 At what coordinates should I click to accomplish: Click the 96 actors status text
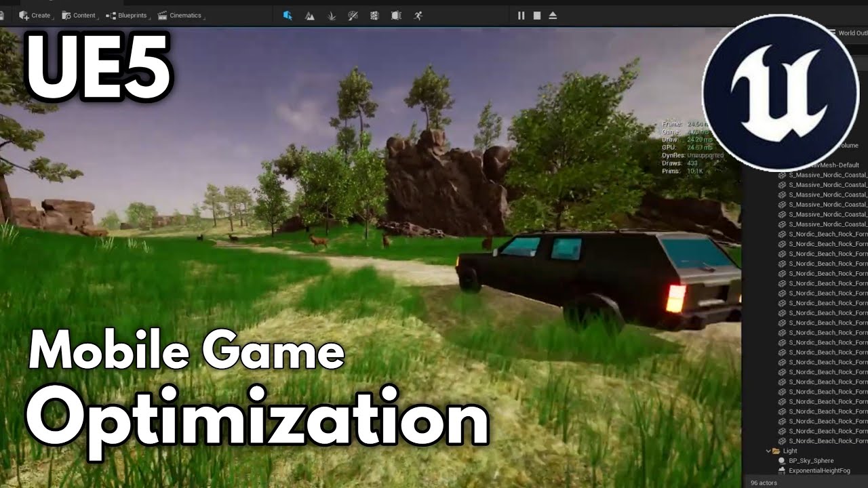tap(764, 483)
